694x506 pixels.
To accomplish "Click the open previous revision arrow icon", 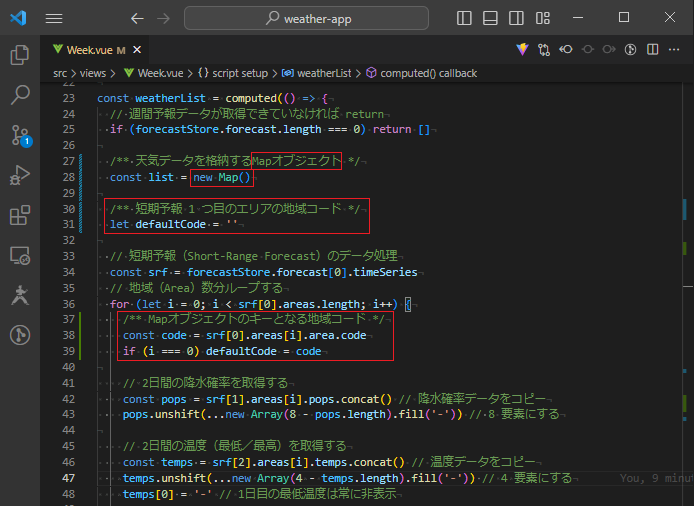I will tap(566, 49).
